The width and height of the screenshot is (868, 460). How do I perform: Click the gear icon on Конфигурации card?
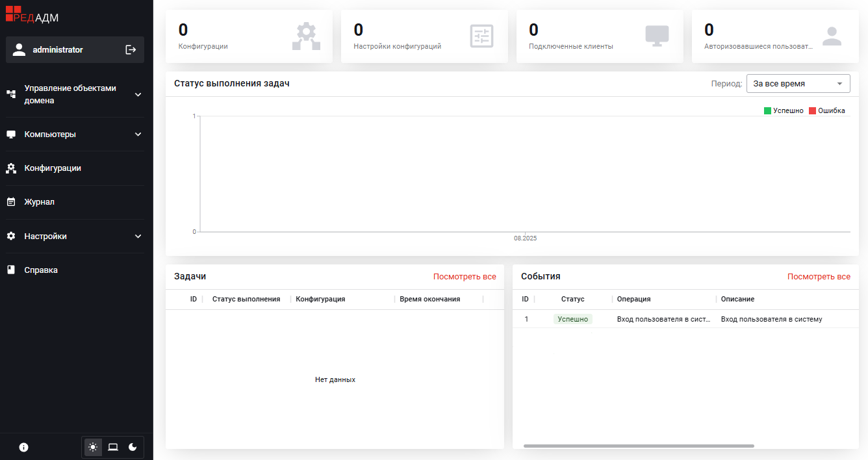(x=306, y=36)
